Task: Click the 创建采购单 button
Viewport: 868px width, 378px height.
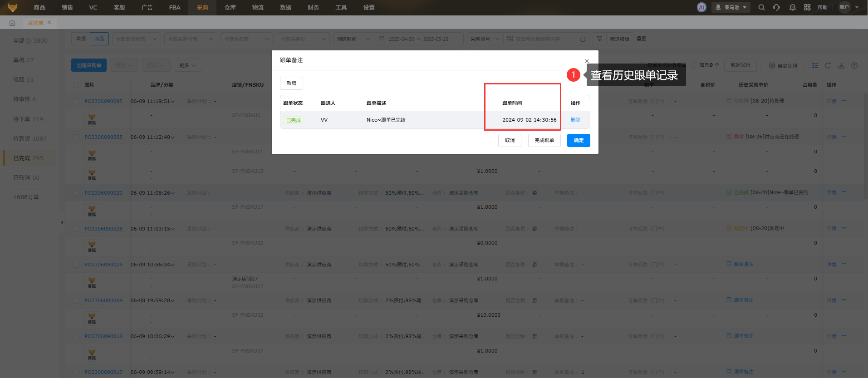Action: 89,65
